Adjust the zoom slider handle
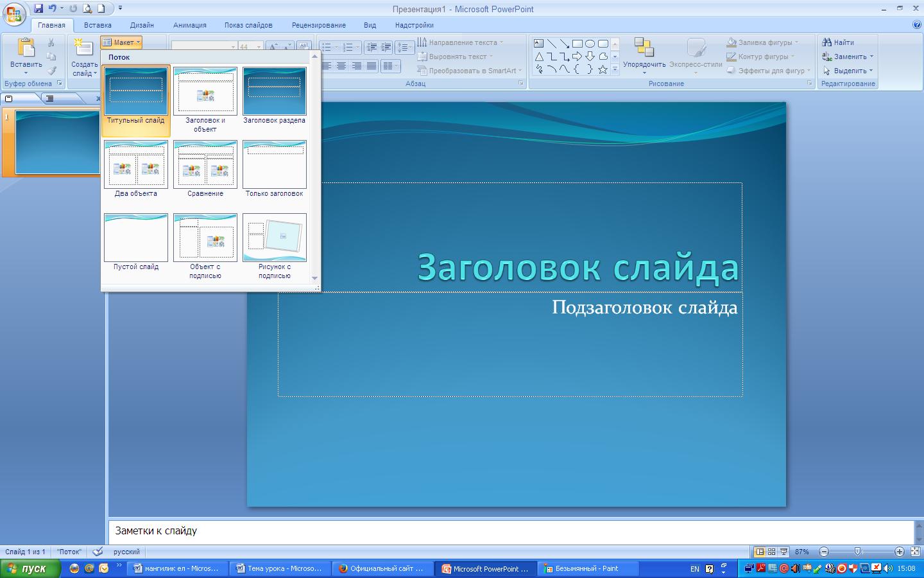Image resolution: width=924 pixels, height=578 pixels. point(858,552)
